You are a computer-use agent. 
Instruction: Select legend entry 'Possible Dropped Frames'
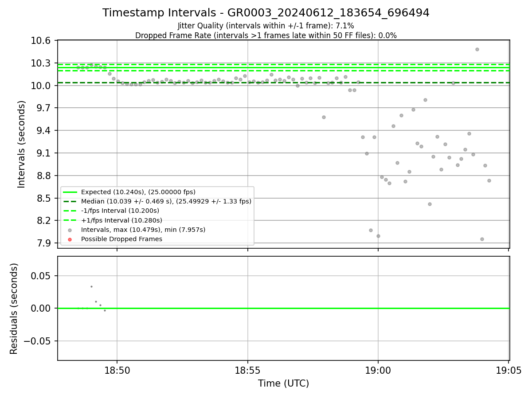121,239
